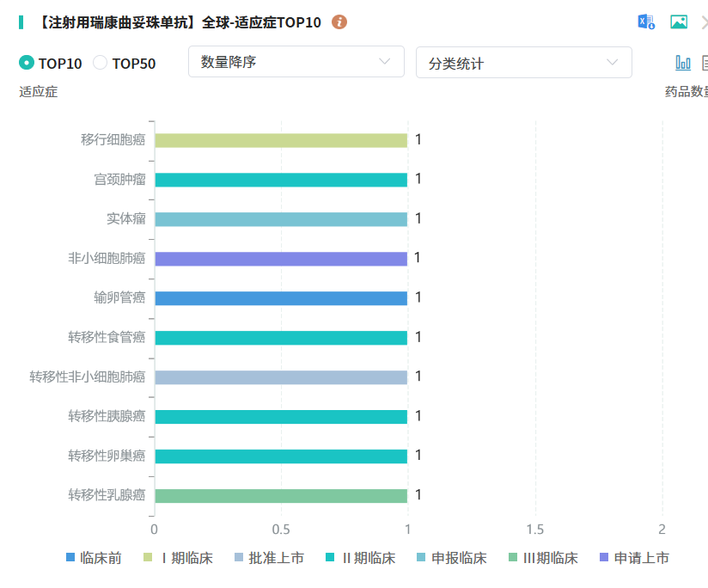Toggle Ⅱ期临床 legend item

(x=361, y=558)
